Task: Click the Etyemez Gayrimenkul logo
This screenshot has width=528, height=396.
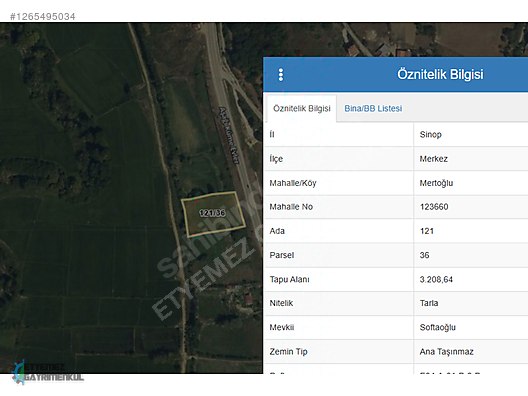Action: tap(47, 373)
